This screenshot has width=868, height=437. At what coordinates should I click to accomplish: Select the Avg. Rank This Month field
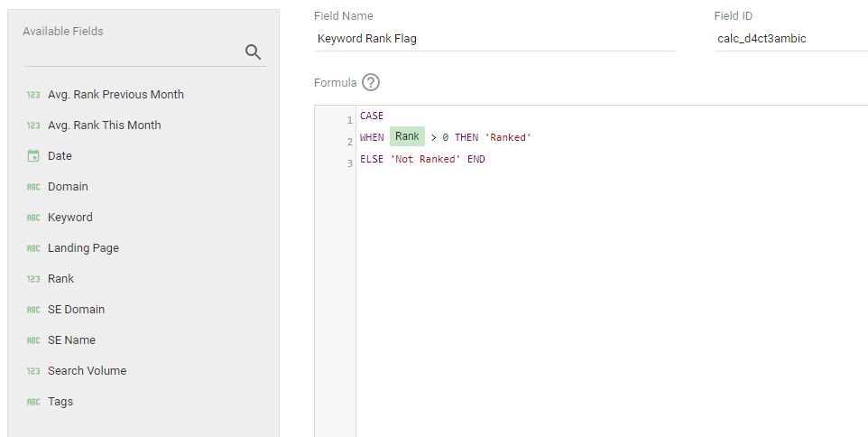pyautogui.click(x=104, y=126)
